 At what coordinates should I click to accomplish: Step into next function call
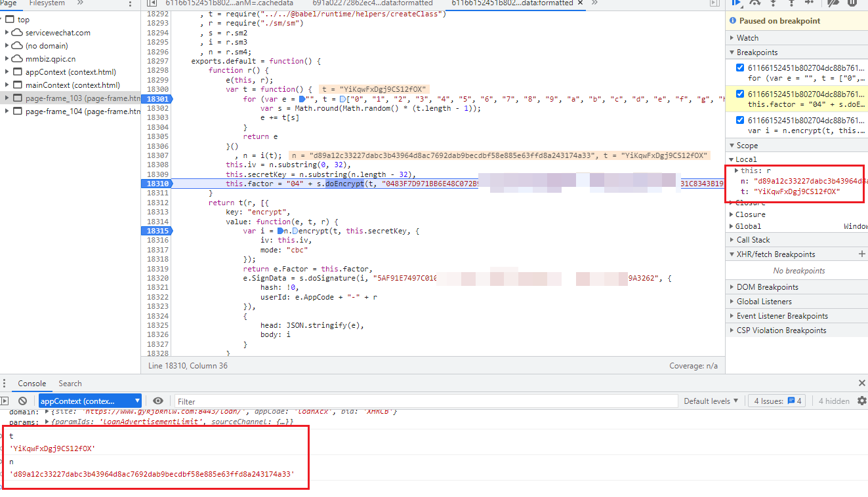(774, 3)
